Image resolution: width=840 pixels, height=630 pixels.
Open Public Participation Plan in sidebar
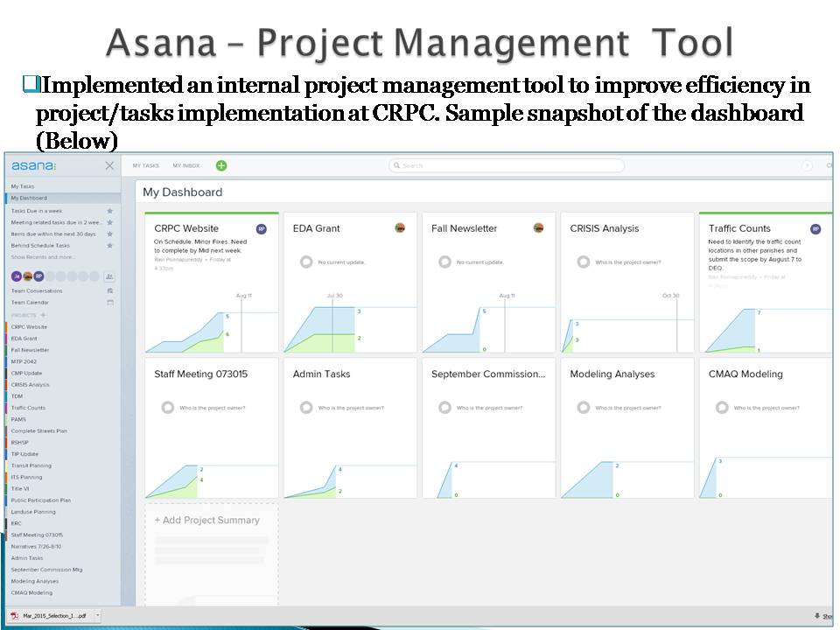coord(41,500)
